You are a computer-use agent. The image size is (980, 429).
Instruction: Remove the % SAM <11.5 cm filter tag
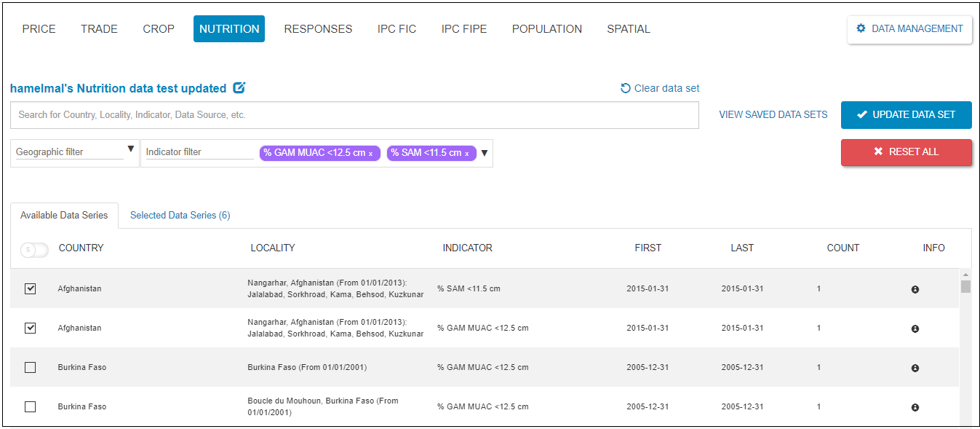[x=466, y=154]
